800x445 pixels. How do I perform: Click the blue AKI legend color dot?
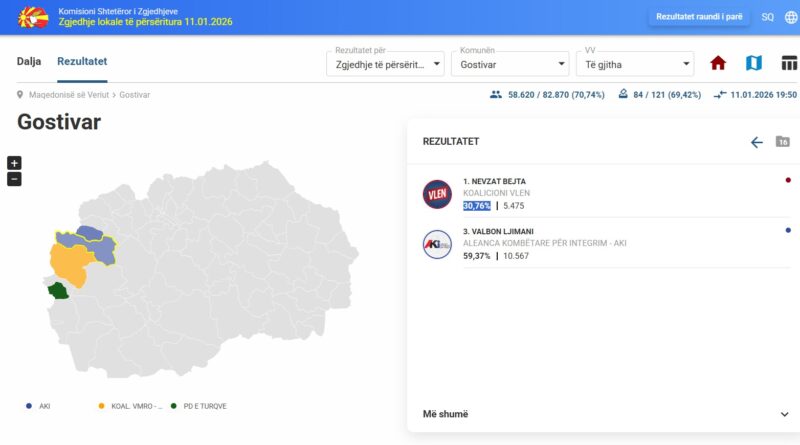pyautogui.click(x=28, y=406)
